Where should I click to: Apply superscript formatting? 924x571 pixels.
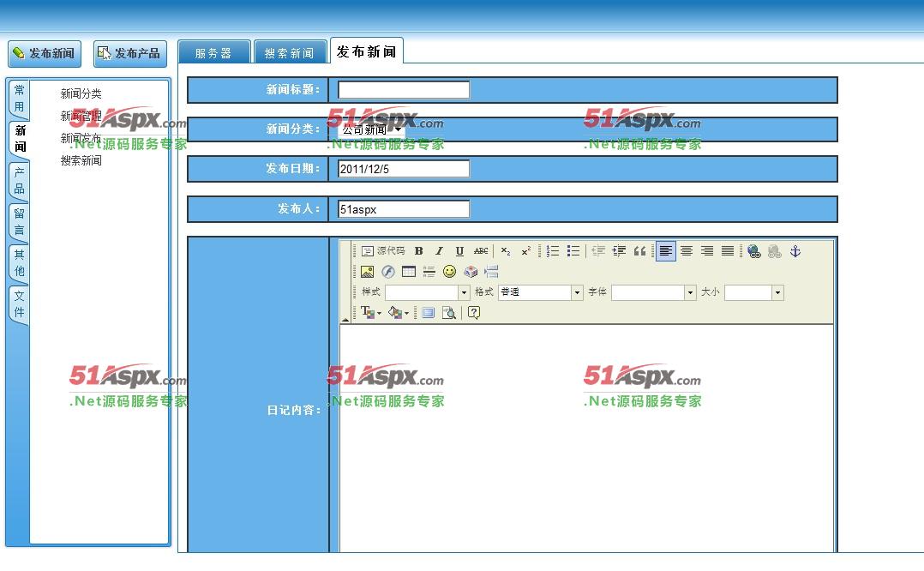[525, 251]
